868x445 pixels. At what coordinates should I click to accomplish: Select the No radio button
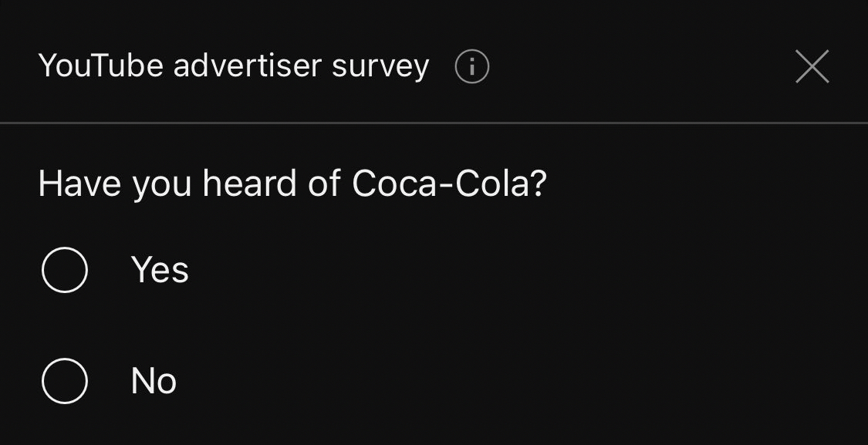64,380
